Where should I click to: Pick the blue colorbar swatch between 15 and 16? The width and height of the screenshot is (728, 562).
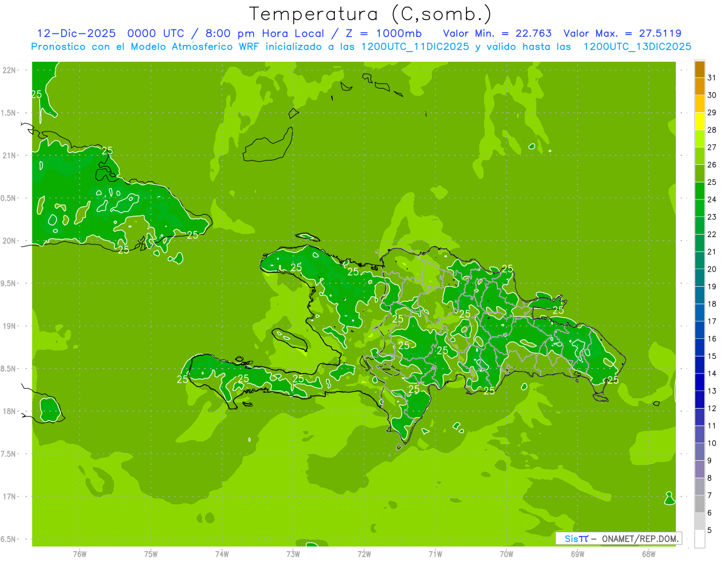[x=699, y=347]
